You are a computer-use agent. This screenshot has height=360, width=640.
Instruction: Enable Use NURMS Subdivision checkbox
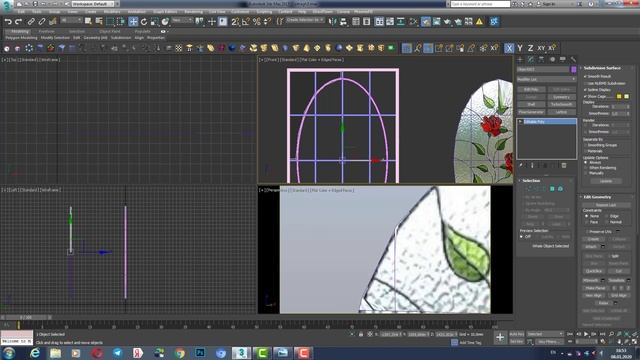(585, 83)
